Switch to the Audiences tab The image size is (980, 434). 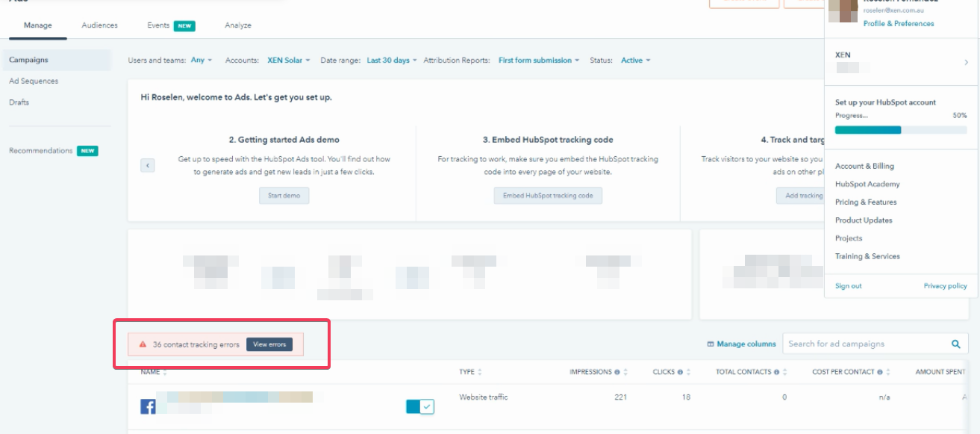pyautogui.click(x=100, y=25)
